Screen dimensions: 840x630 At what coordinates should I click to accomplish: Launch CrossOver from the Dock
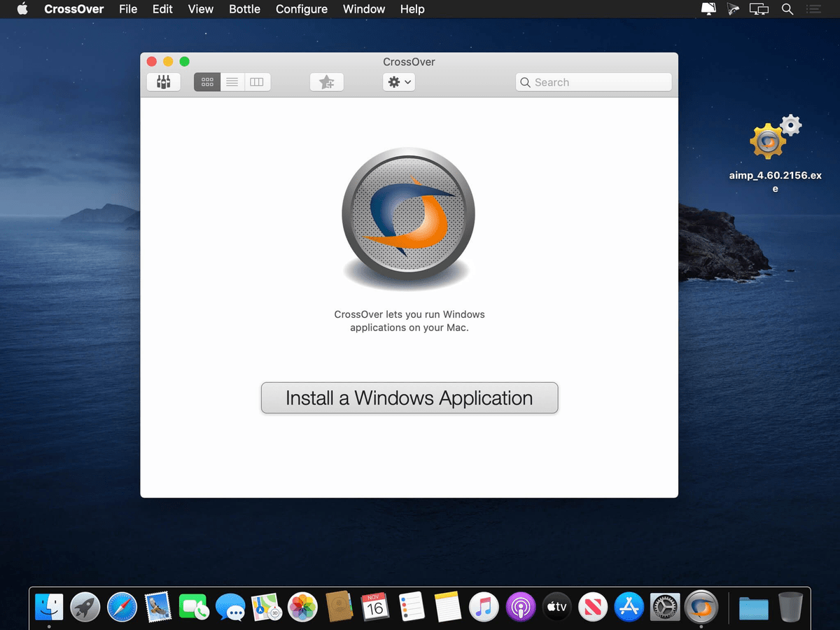coord(701,606)
